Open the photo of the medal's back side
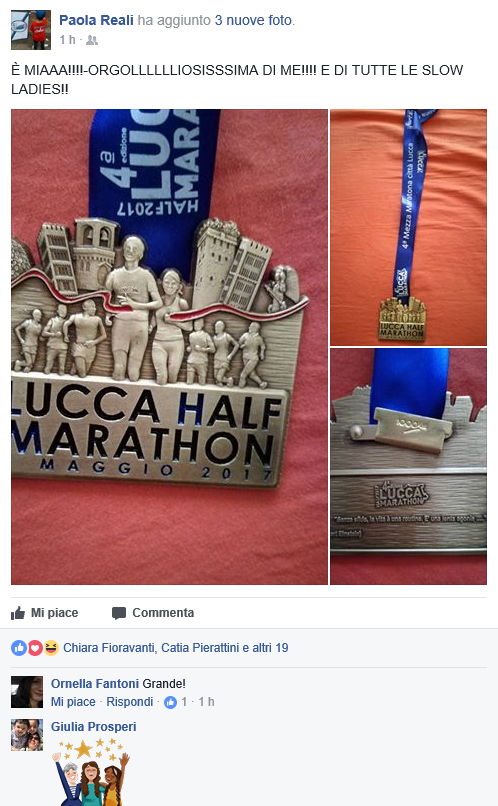498x806 pixels. (408, 467)
